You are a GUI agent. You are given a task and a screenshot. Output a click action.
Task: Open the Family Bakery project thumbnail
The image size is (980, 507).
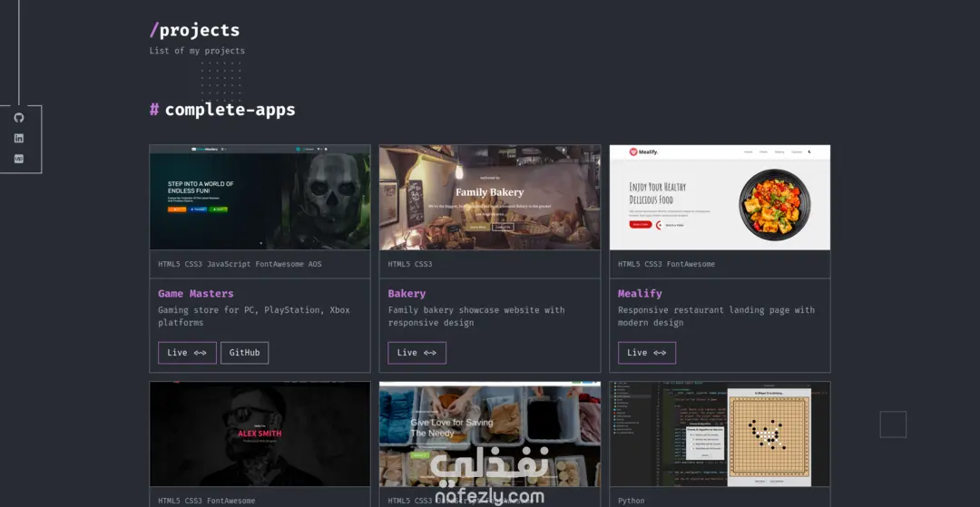(x=490, y=198)
